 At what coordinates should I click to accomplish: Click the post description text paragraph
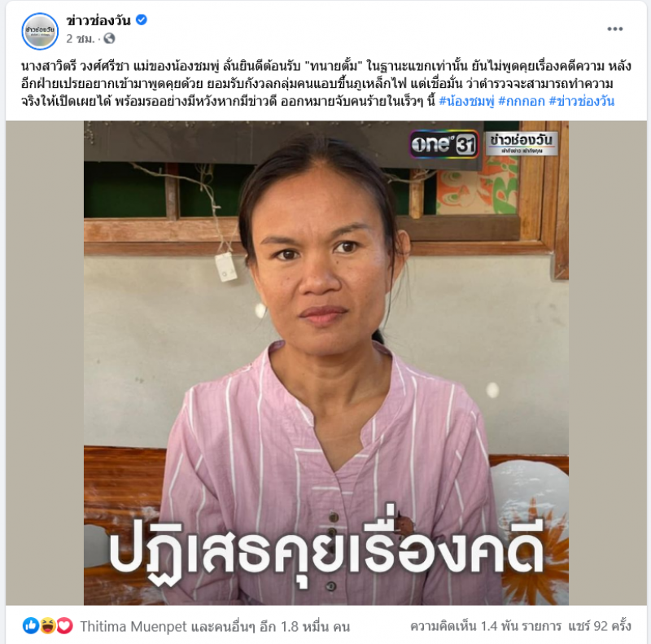(326, 84)
